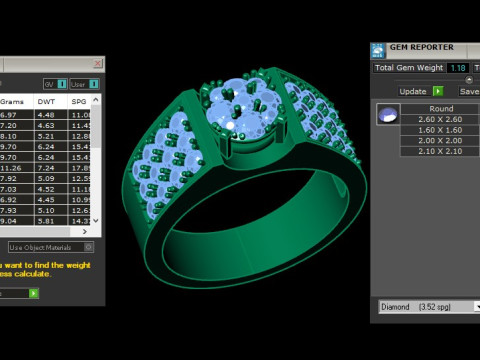Click the 7.03 grams cell
This screenshot has width=480, height=360.
click(x=17, y=189)
